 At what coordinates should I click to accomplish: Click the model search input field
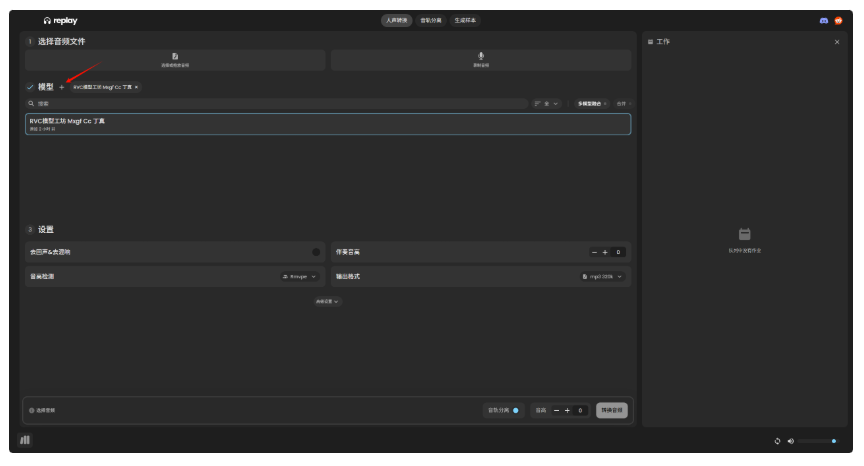point(277,104)
